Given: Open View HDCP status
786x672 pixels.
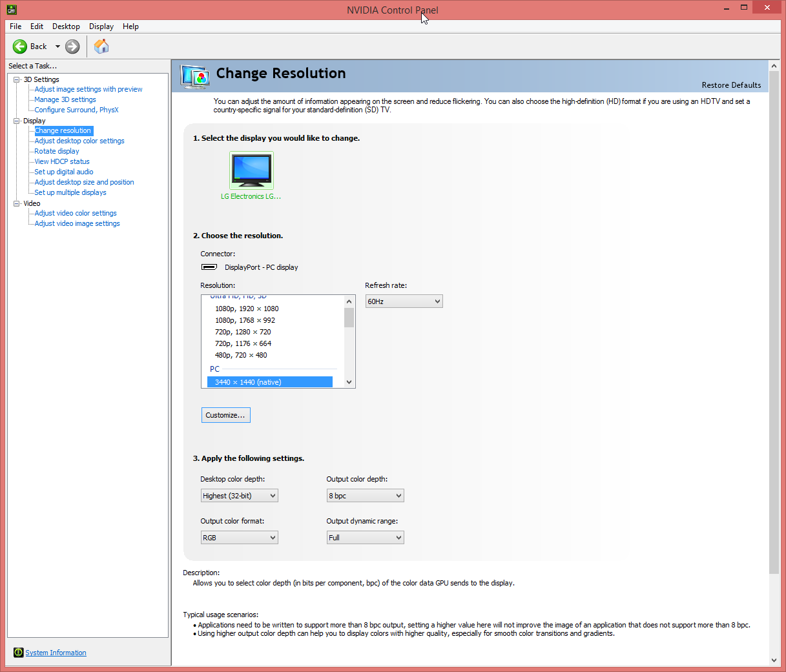Looking at the screenshot, I should [x=62, y=161].
